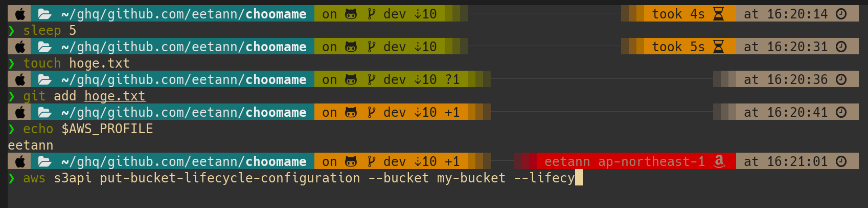Click the block cursor at the end of the command line

pyautogui.click(x=579, y=178)
